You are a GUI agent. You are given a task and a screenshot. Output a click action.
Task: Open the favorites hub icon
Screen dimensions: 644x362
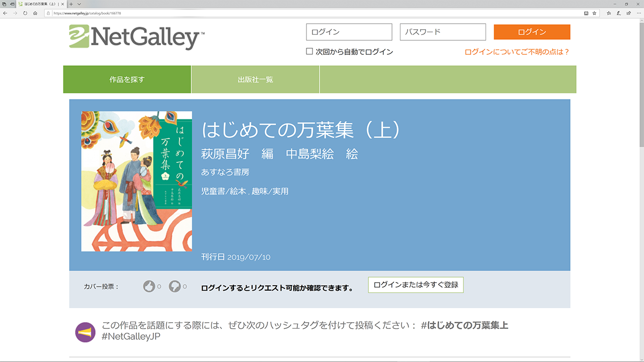point(609,13)
